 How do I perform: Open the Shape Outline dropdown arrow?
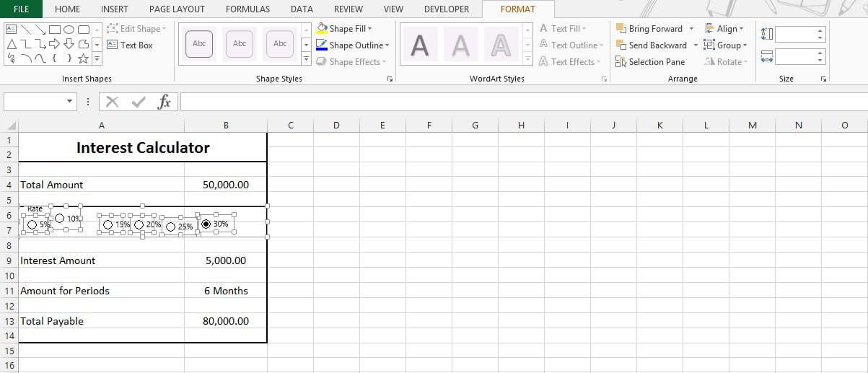(387, 45)
